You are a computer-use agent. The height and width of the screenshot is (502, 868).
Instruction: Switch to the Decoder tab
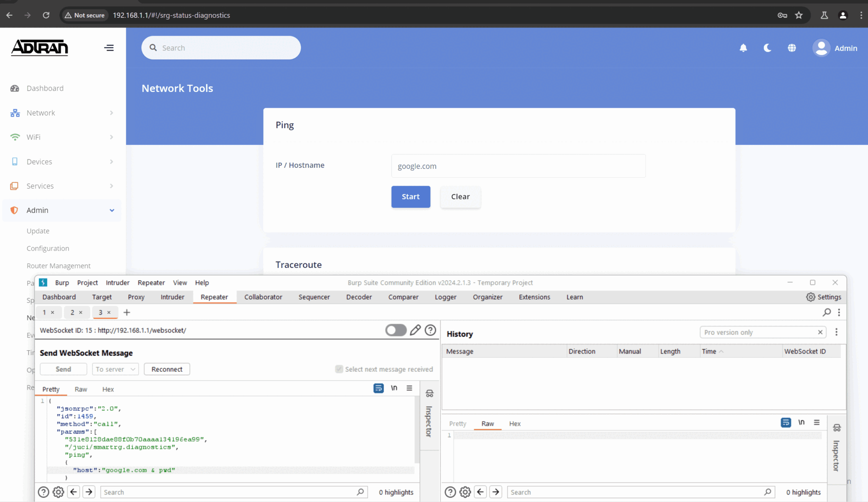pos(359,297)
